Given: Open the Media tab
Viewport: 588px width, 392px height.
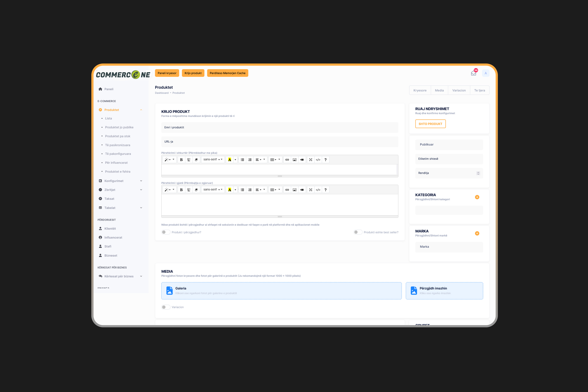Looking at the screenshot, I should click(439, 90).
